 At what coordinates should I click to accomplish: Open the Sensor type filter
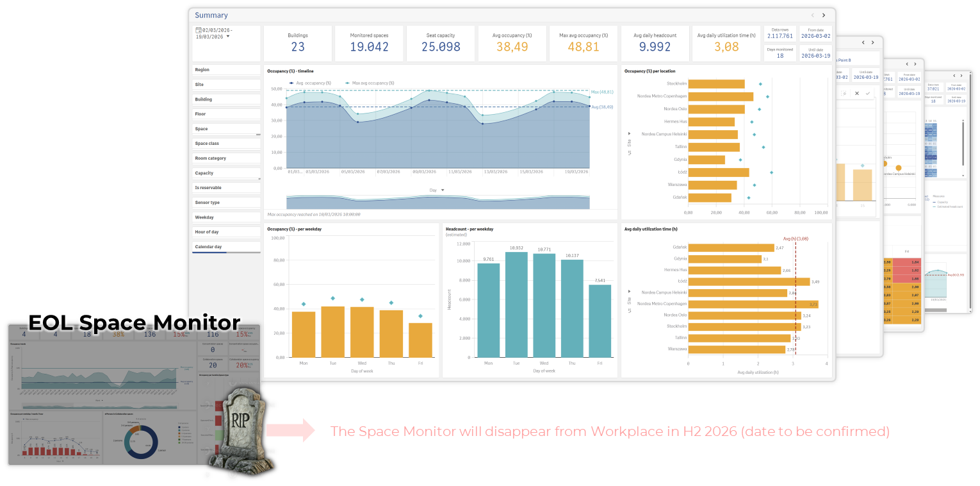point(226,203)
